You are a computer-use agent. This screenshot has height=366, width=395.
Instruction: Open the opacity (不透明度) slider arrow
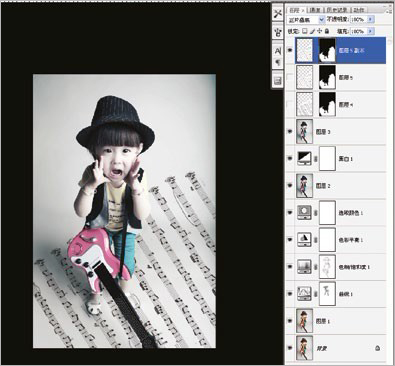pos(371,20)
